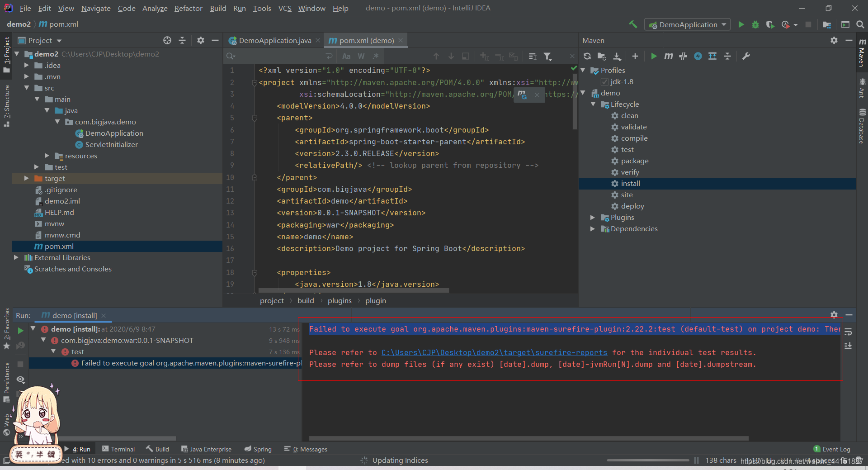This screenshot has width=868, height=470.
Task: Run with coverage icon in top toolbar
Action: 770,24
